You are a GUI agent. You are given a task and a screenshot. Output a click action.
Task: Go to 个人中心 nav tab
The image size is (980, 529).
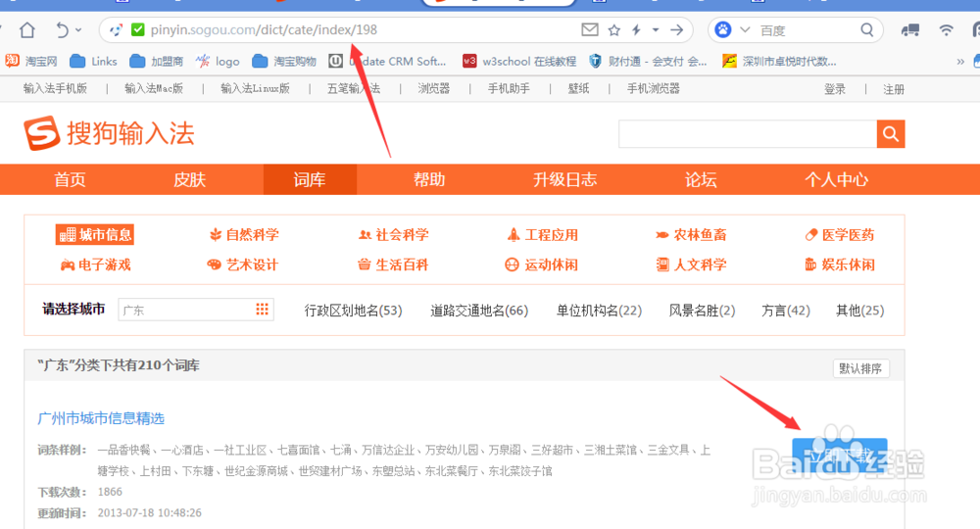click(836, 180)
